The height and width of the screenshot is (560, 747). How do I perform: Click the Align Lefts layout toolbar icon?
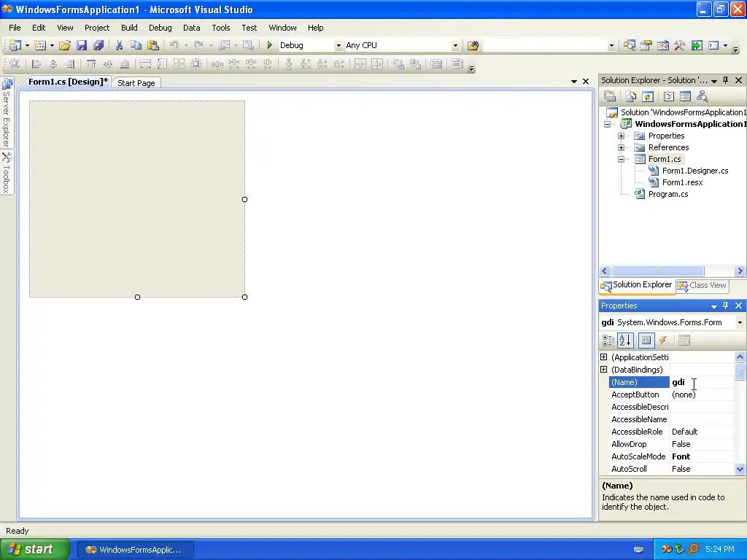tap(36, 64)
